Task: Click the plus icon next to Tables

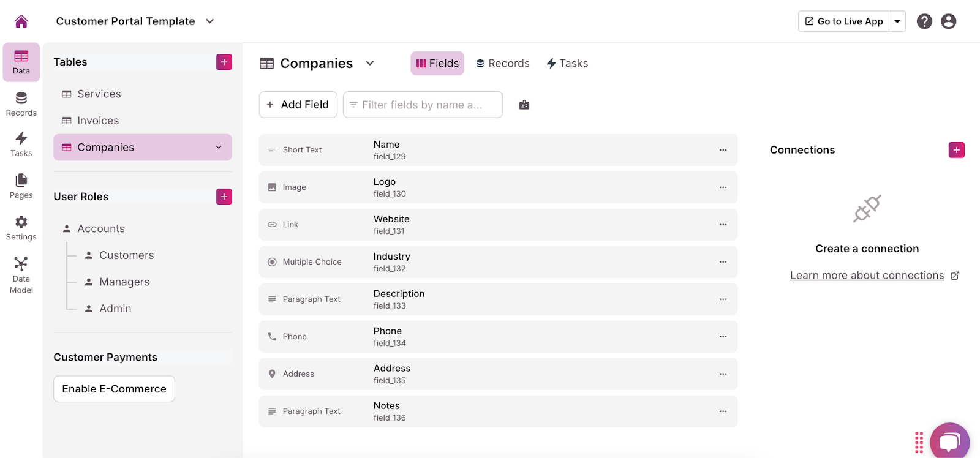Action: click(224, 62)
